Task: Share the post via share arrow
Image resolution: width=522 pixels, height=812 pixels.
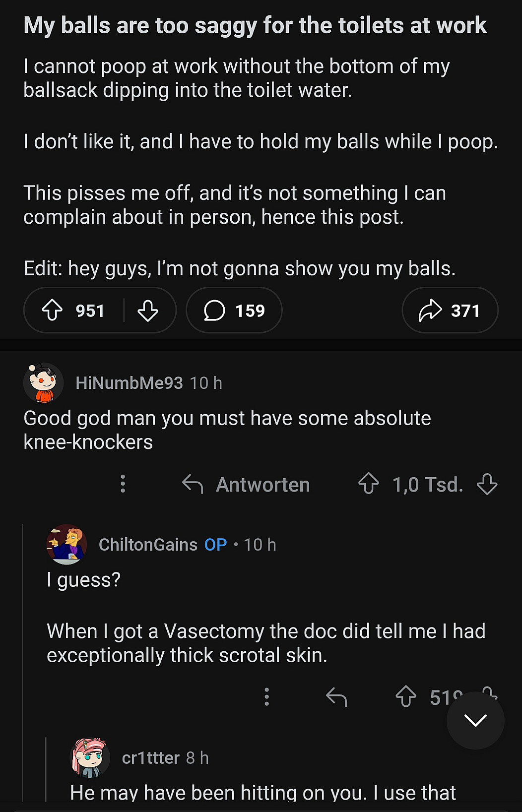Action: (450, 311)
